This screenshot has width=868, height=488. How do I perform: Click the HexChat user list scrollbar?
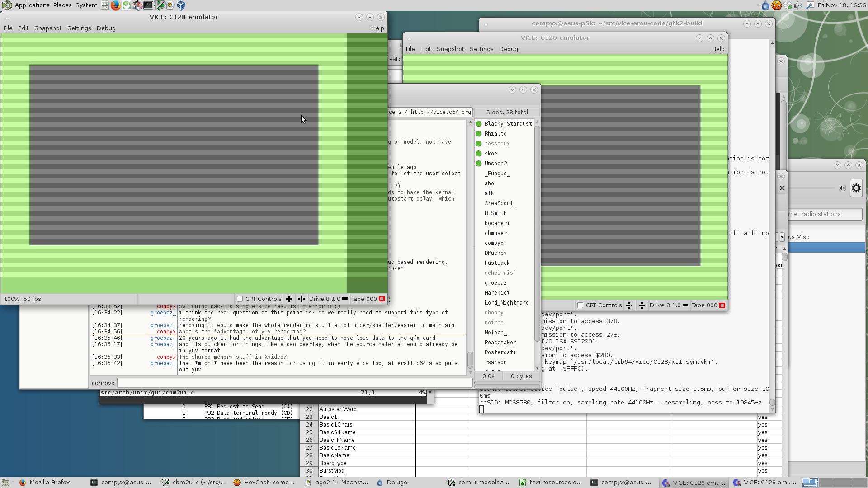pyautogui.click(x=537, y=233)
